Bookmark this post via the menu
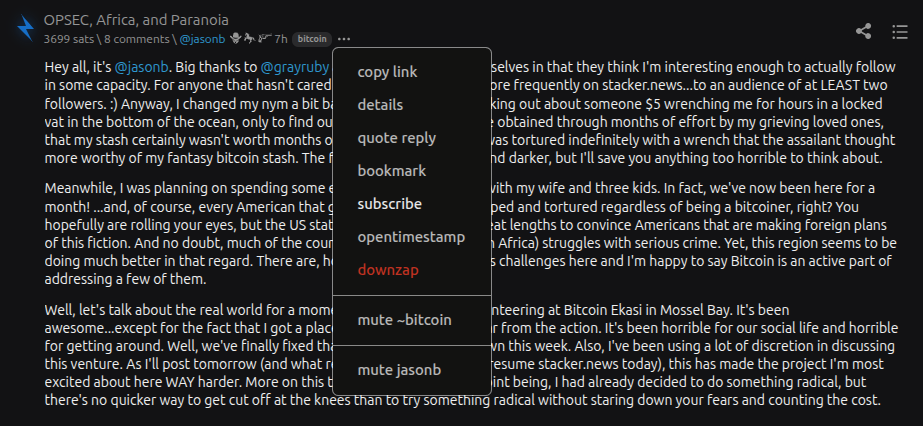923x426 pixels. coord(391,171)
